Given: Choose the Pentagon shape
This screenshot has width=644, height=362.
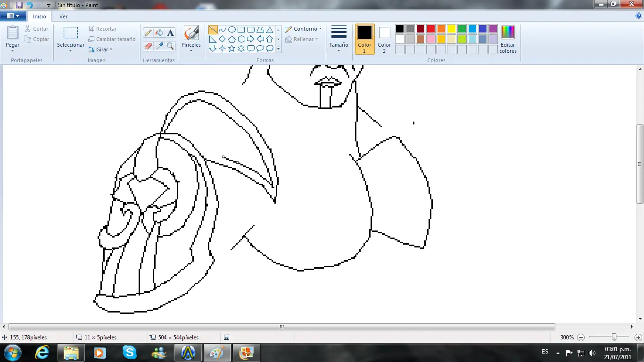Looking at the screenshot, I should coord(232,39).
